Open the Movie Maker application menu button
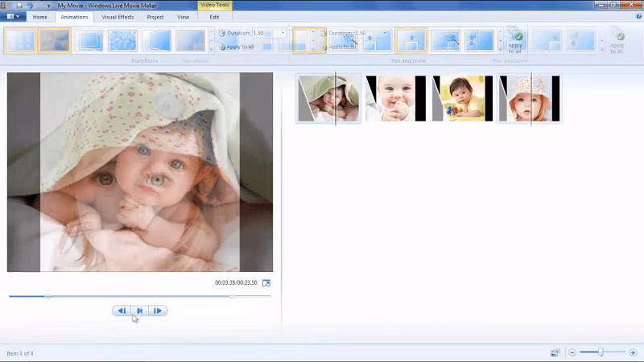 tap(13, 16)
